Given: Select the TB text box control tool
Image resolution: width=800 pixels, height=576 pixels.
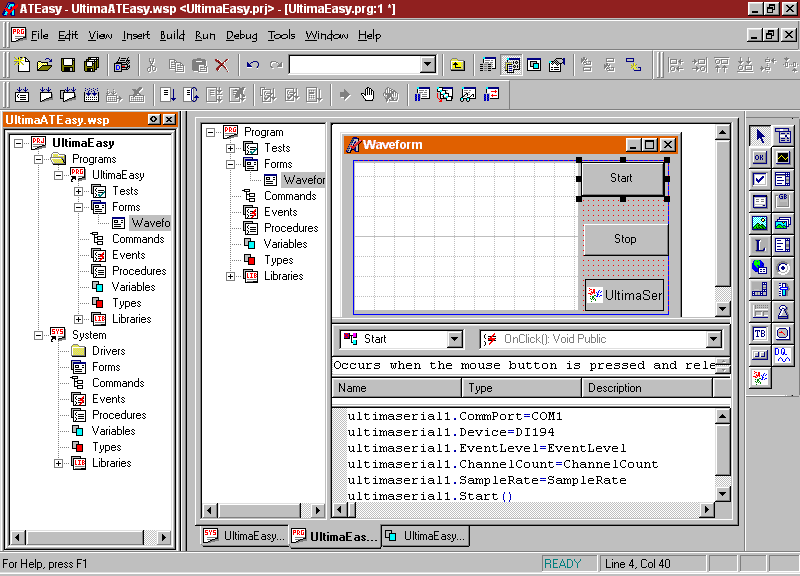Looking at the screenshot, I should pyautogui.click(x=760, y=333).
